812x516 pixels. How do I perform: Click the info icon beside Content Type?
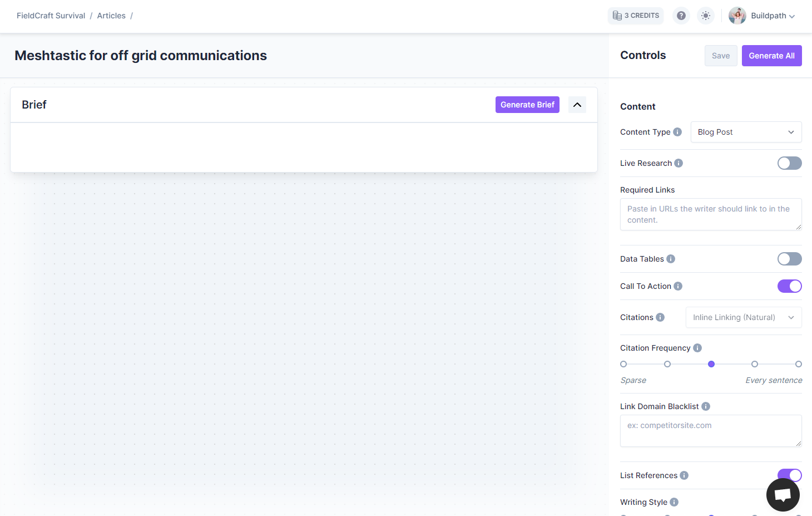pyautogui.click(x=677, y=132)
